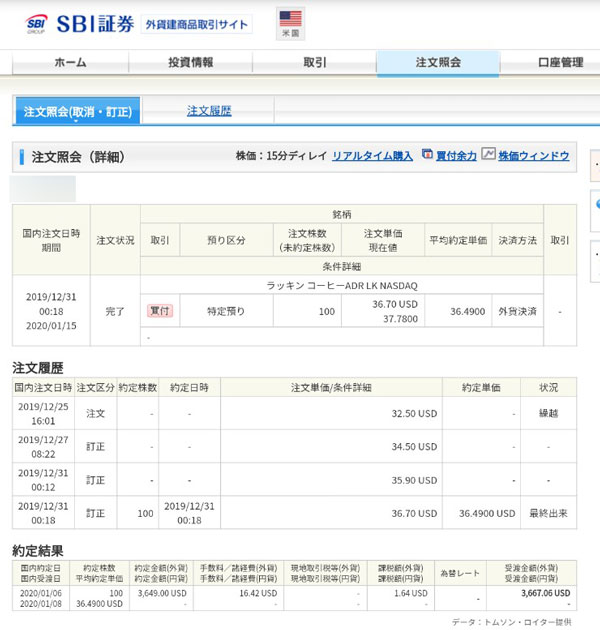Click the red 買付 badge
Viewport: 600px width, 630px height.
tap(160, 311)
